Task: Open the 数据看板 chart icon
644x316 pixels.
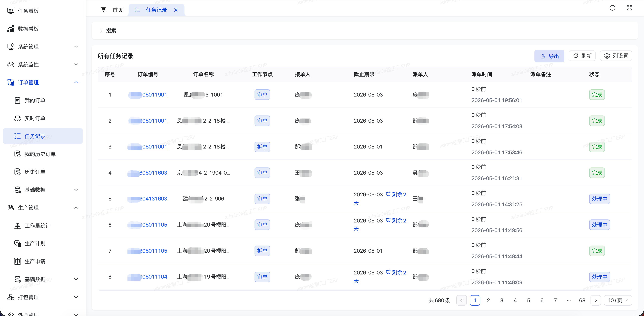Action: pos(11,29)
